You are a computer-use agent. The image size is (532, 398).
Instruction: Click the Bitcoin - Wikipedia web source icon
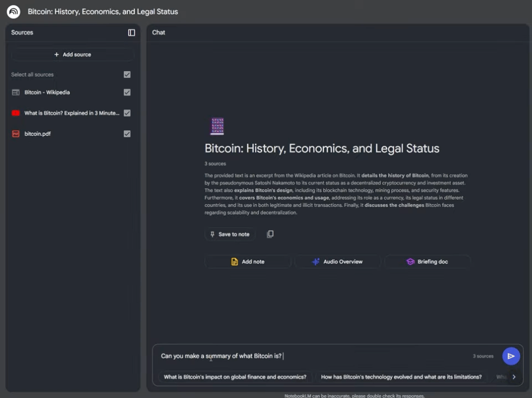[x=16, y=92]
